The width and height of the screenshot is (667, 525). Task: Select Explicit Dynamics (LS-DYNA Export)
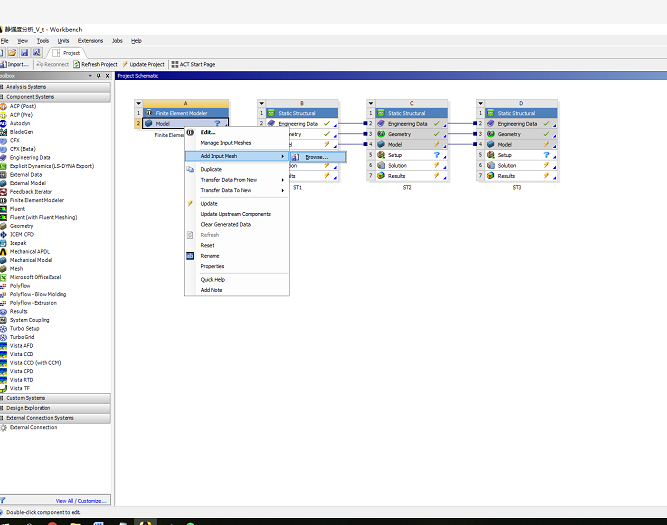click(x=52, y=166)
